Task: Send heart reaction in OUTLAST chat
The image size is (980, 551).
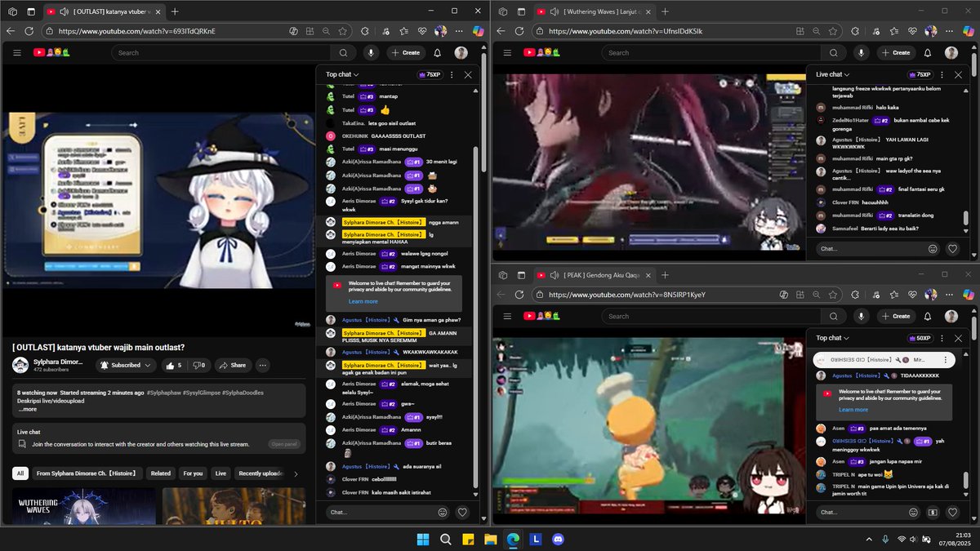Action: click(462, 513)
